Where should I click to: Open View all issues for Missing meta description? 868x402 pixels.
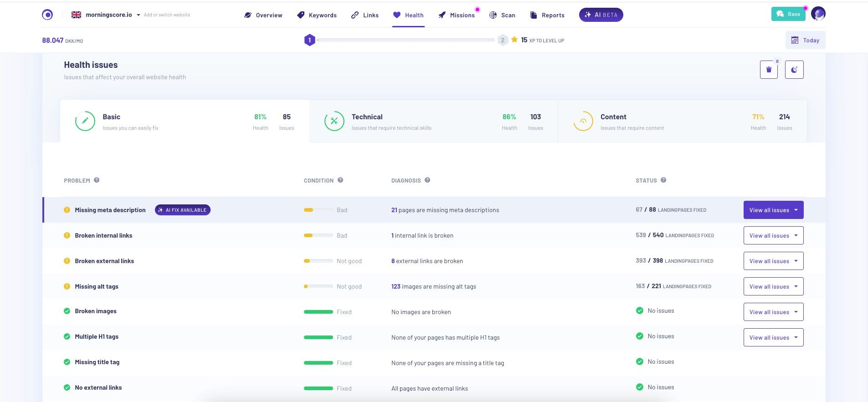point(773,210)
